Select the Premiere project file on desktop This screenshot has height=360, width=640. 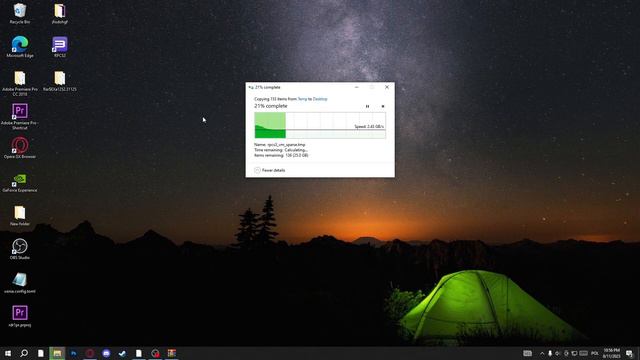pyautogui.click(x=20, y=316)
